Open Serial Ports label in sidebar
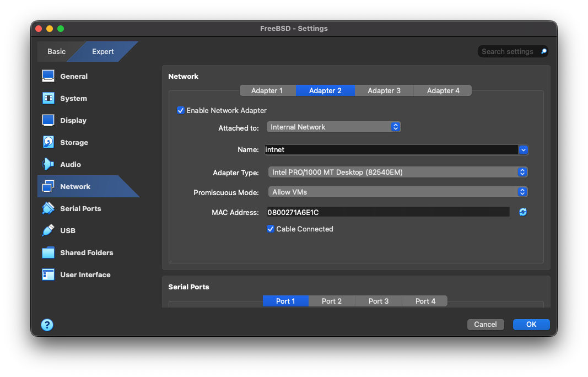 pyautogui.click(x=80, y=208)
